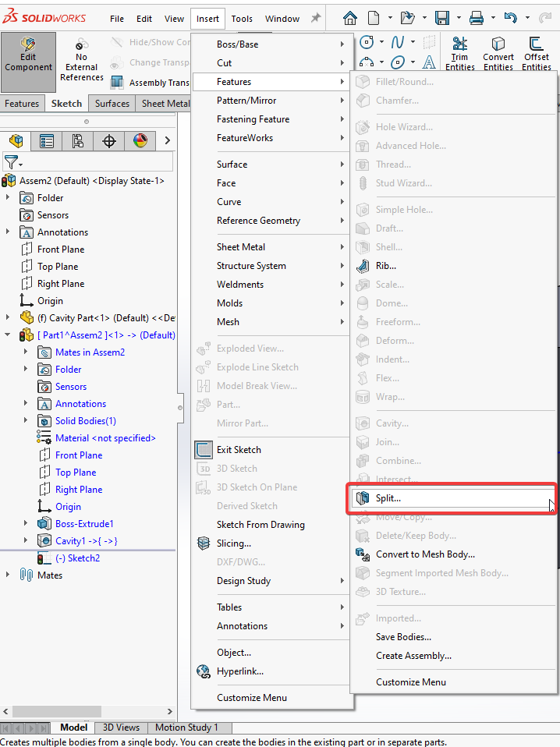560x747 pixels.
Task: Click the Edit Component button
Action: point(28,62)
